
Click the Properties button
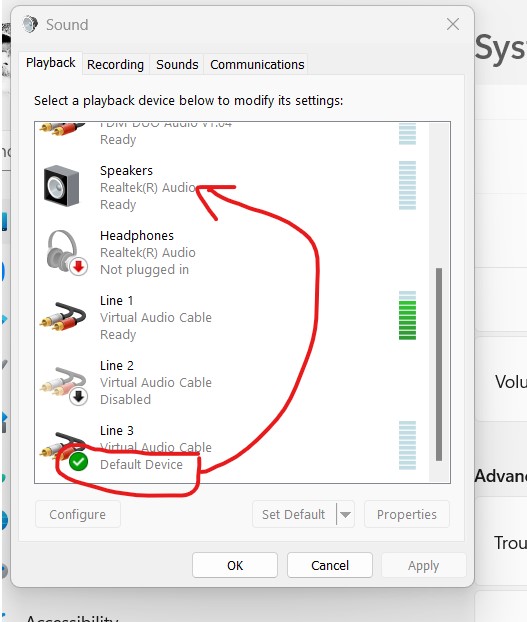407,514
